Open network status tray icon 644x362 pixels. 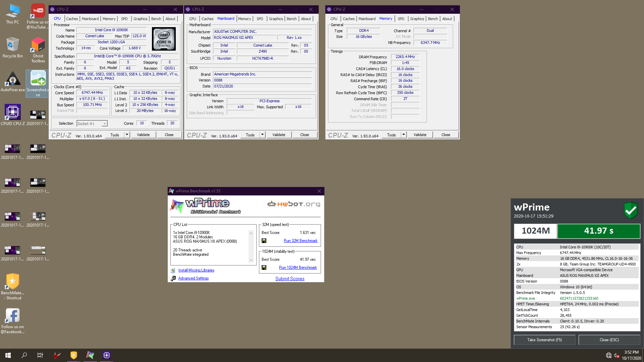click(608, 355)
